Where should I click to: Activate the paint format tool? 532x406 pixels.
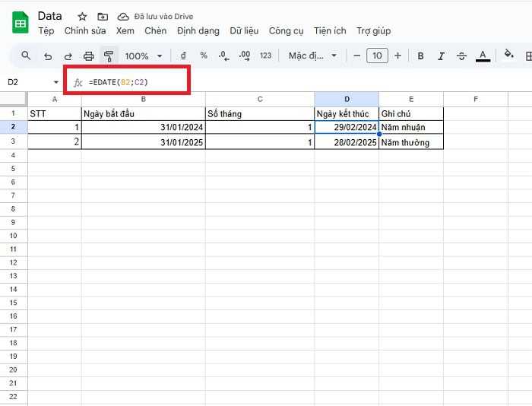[x=108, y=56]
